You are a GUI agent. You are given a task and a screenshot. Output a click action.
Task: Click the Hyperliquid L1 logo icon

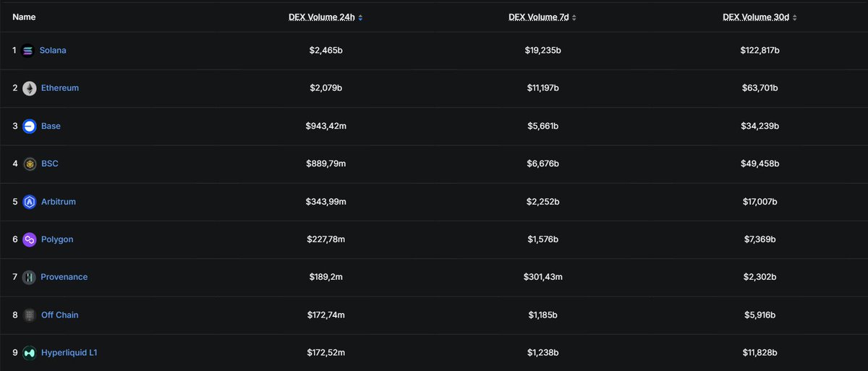click(x=29, y=353)
